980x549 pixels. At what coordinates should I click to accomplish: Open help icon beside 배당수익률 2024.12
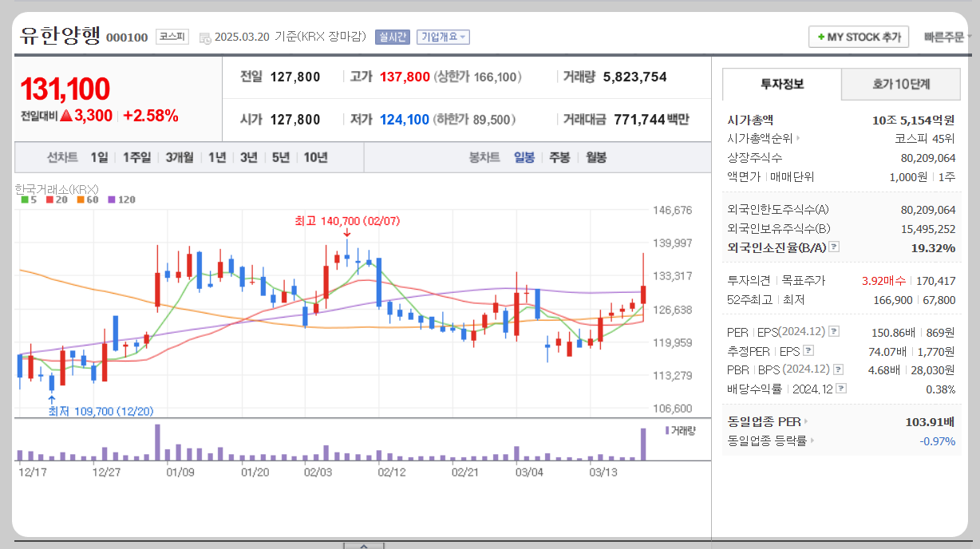(x=841, y=389)
